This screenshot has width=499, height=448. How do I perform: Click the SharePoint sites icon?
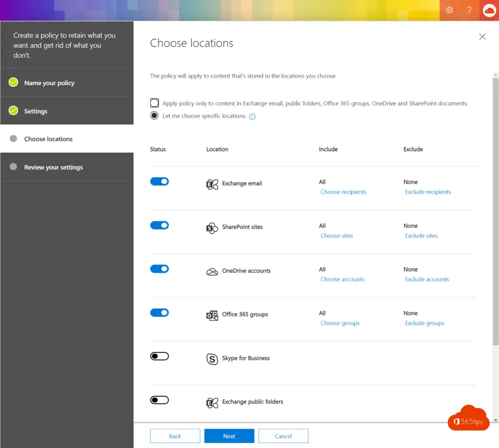(x=212, y=228)
